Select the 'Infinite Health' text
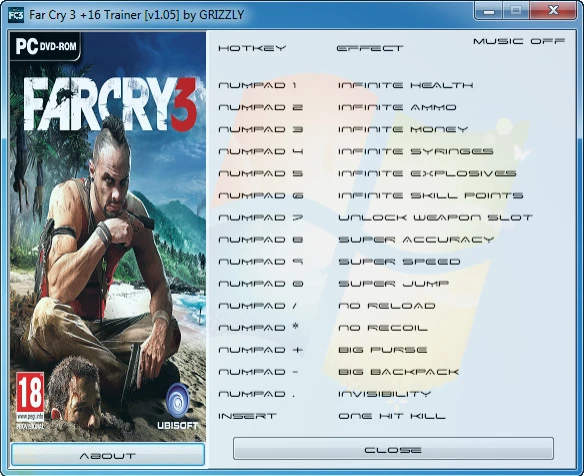The width and height of the screenshot is (584, 476). [406, 85]
